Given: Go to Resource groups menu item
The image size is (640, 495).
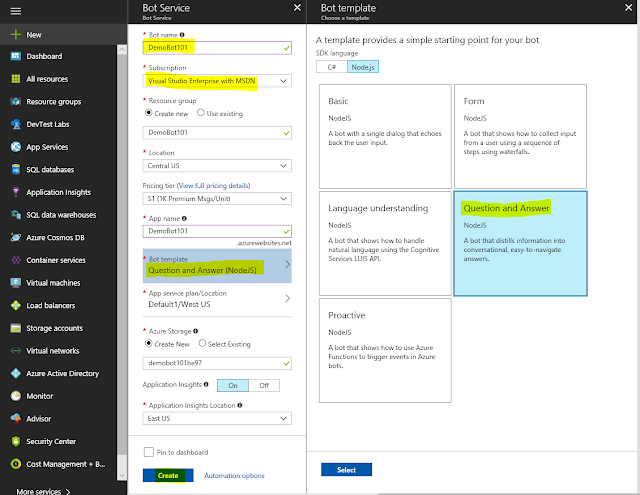Looking at the screenshot, I should (x=58, y=102).
